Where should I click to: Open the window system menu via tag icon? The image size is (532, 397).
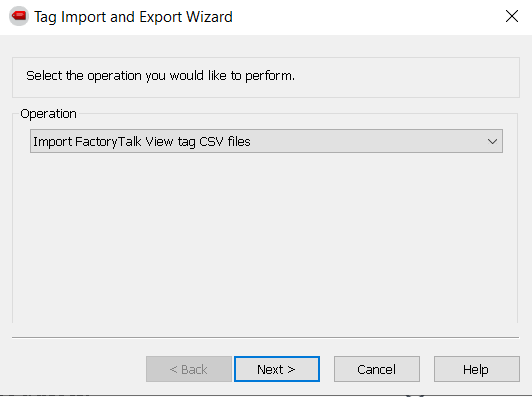tap(19, 16)
